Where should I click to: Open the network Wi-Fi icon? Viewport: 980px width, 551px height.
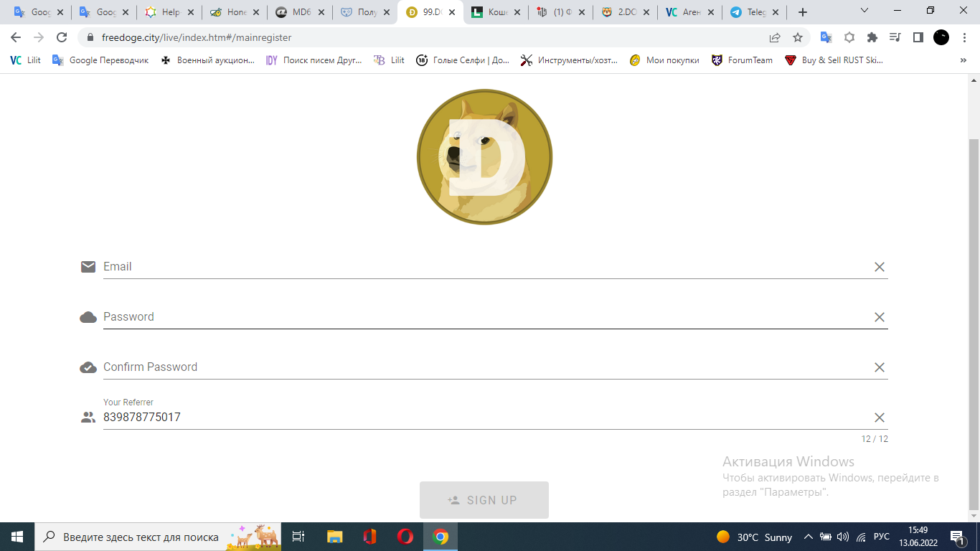click(861, 537)
